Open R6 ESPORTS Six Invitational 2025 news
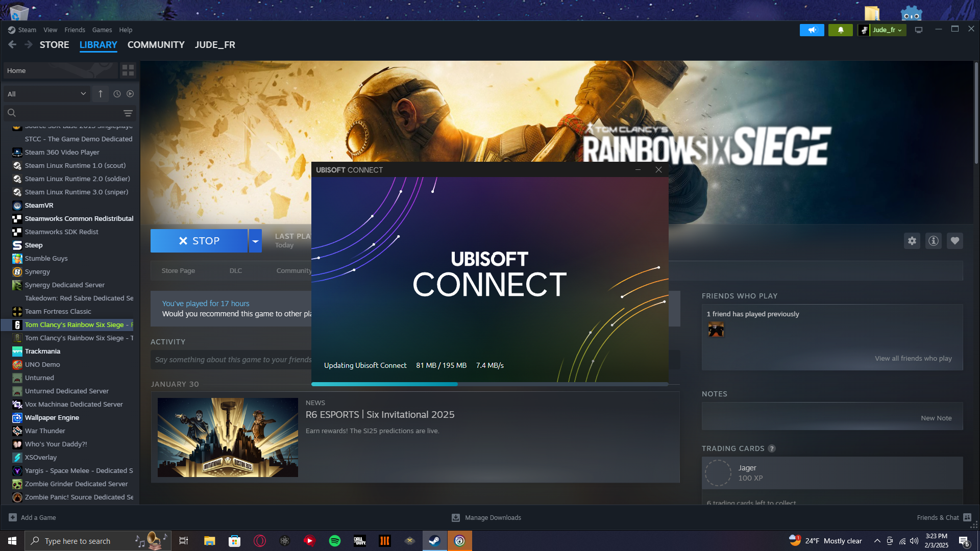The height and width of the screenshot is (551, 980). (x=380, y=415)
